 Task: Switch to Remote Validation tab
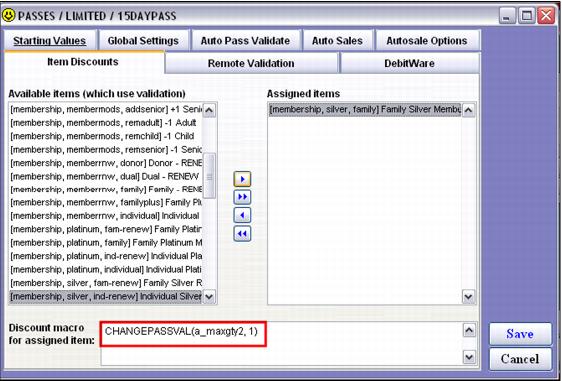(x=251, y=63)
